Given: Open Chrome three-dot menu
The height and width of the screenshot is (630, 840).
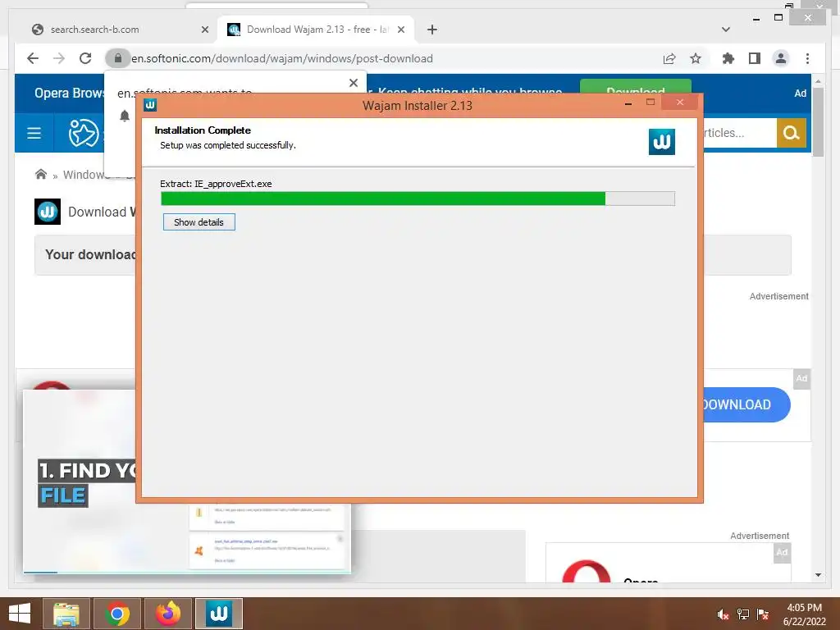Looking at the screenshot, I should pyautogui.click(x=807, y=58).
